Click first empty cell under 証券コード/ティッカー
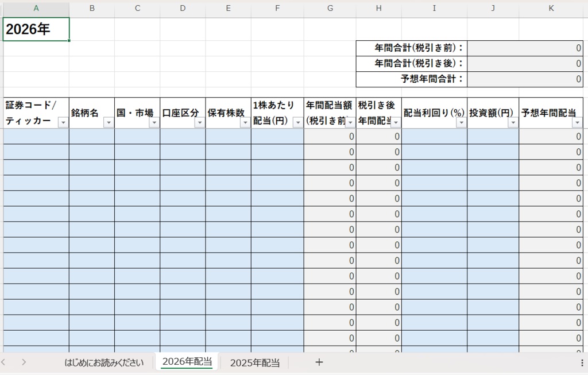Screen dimensions: 588x375 pyautogui.click(x=36, y=137)
